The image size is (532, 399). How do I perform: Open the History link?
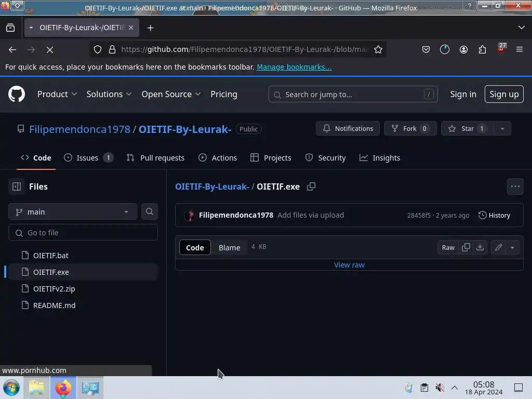(495, 215)
